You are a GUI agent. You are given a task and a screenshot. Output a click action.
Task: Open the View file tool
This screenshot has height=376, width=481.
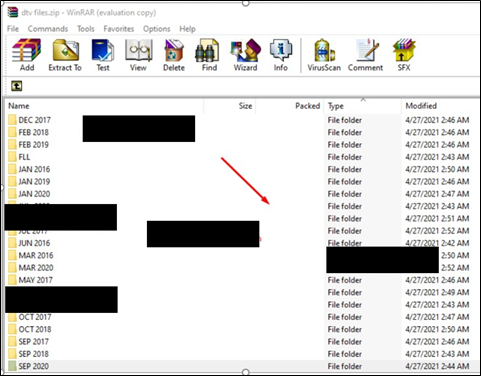138,55
